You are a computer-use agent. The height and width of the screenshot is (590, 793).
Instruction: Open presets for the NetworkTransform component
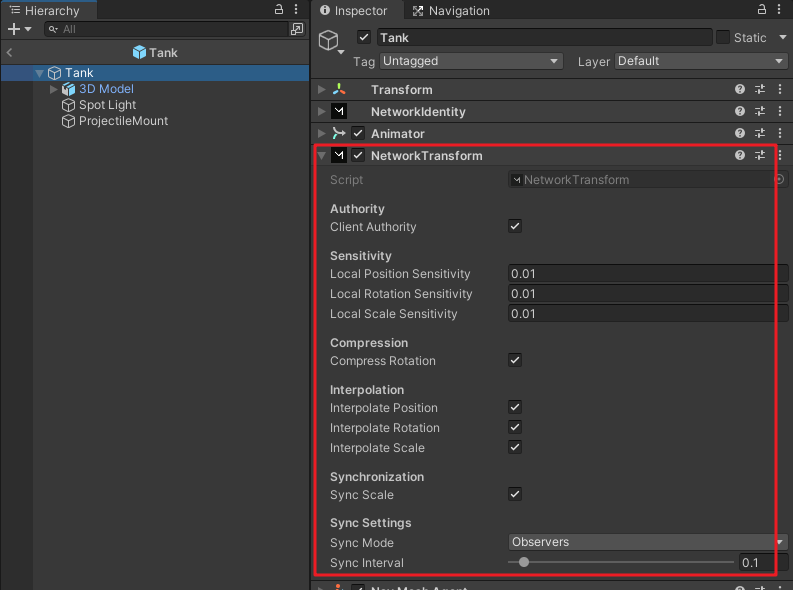point(760,155)
